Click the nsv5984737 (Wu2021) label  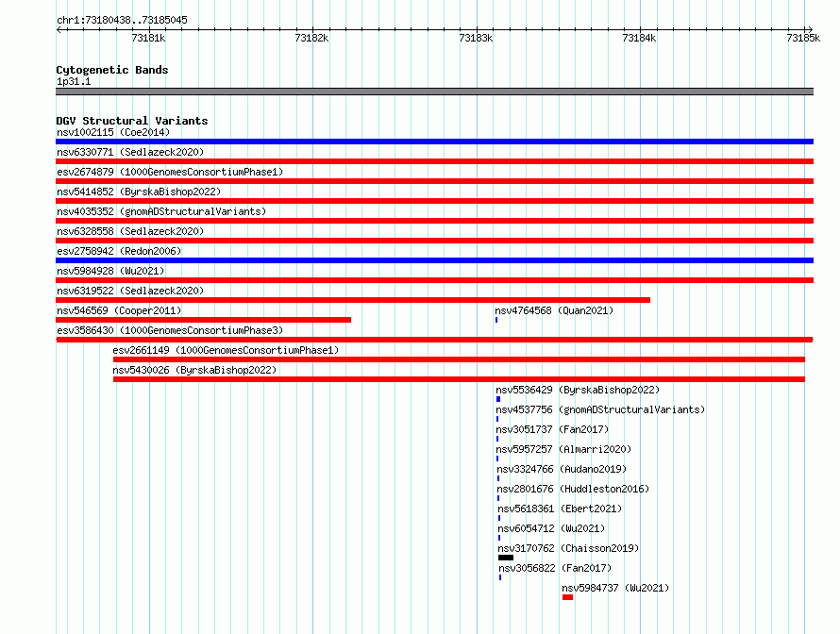[615, 588]
